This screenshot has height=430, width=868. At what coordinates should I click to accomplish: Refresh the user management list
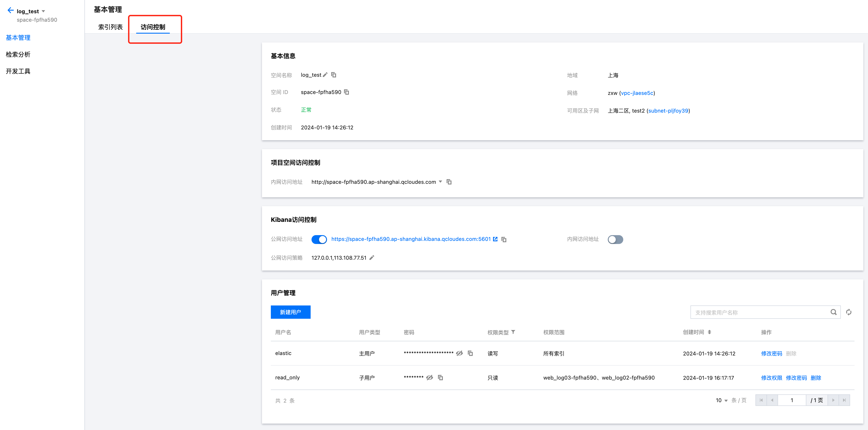point(849,312)
